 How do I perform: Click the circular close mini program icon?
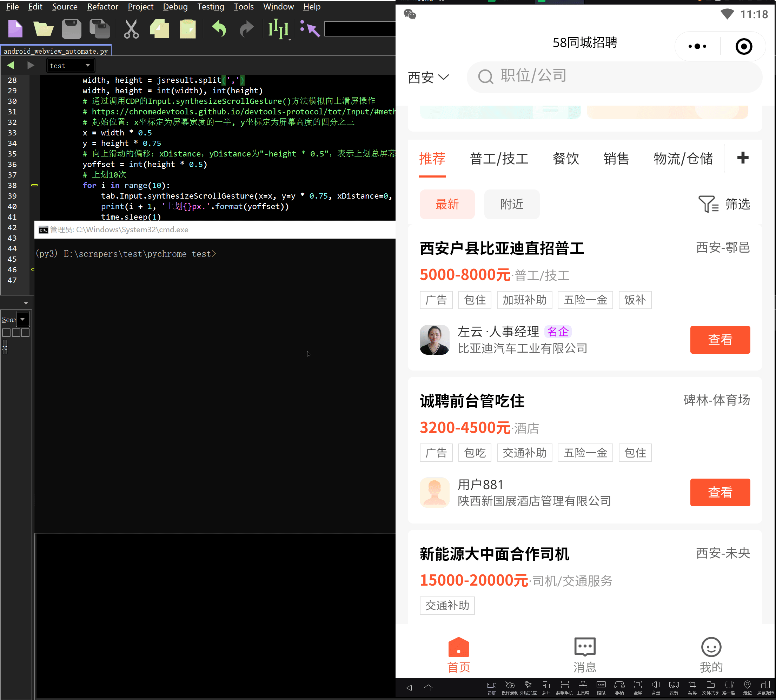(743, 47)
